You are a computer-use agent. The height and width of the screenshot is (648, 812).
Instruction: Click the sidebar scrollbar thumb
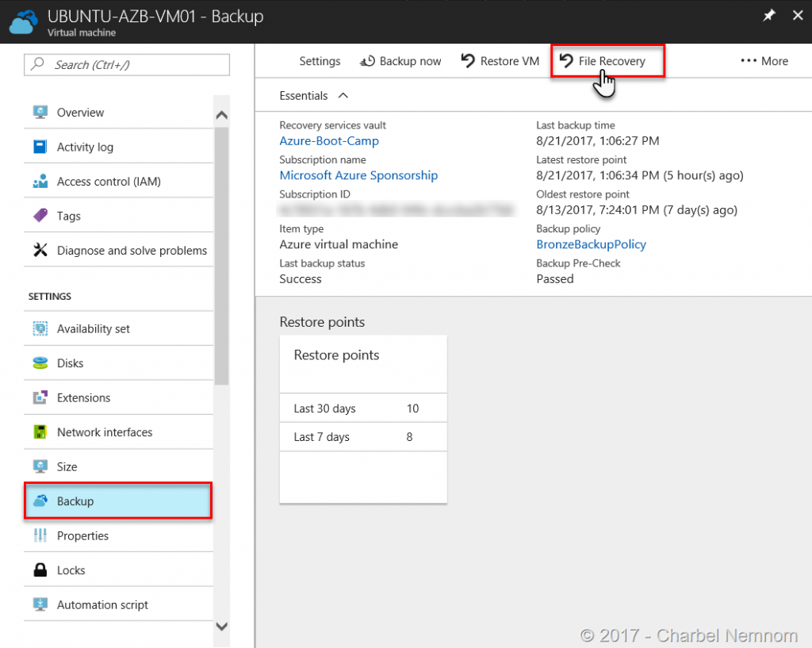[222, 255]
